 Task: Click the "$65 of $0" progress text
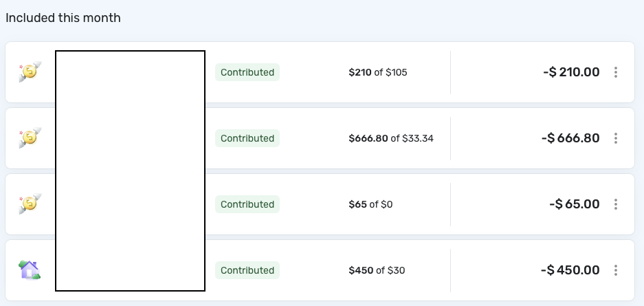(371, 204)
